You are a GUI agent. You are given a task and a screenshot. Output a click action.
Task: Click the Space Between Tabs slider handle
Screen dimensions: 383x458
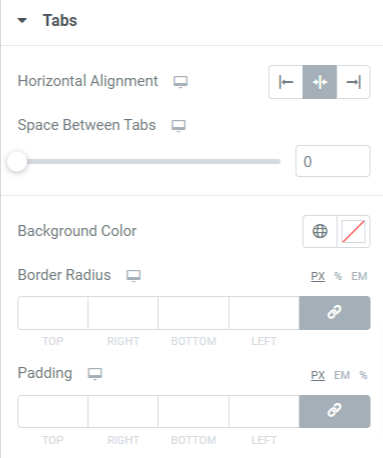(17, 162)
